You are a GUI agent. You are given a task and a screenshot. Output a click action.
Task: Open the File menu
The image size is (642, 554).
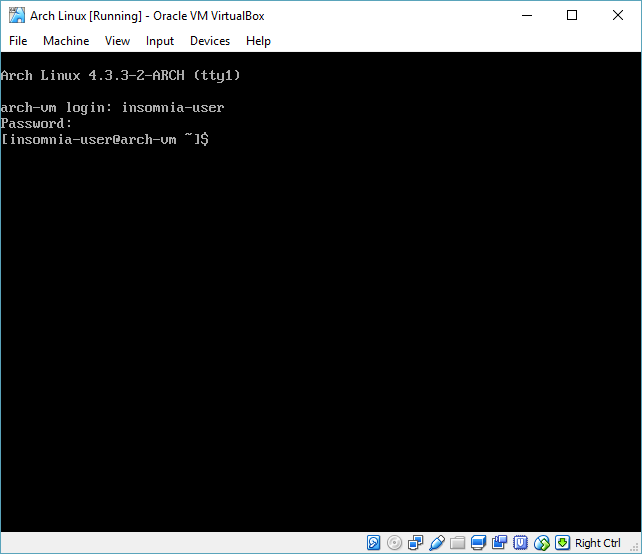pos(18,41)
